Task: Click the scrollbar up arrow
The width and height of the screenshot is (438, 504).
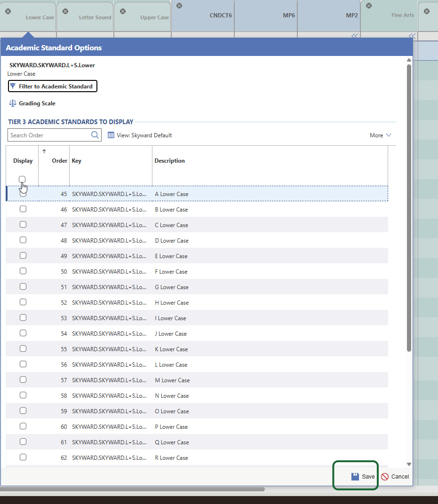Action: (409, 60)
